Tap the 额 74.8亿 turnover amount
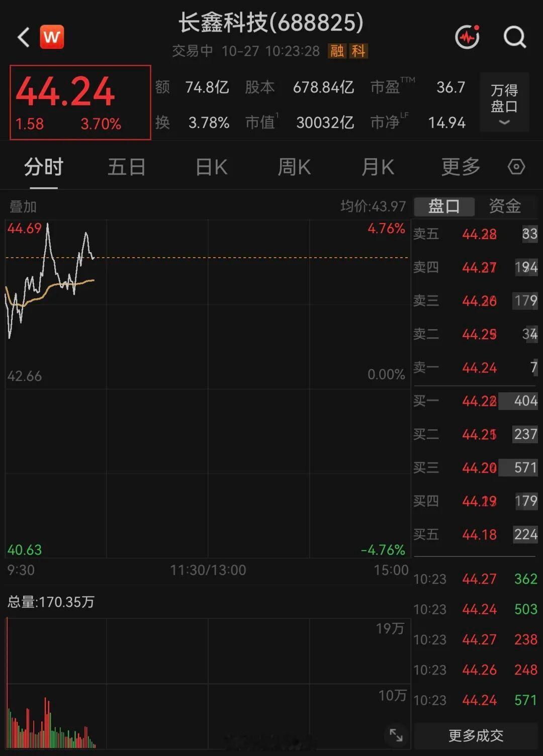The image size is (543, 756). click(x=207, y=87)
